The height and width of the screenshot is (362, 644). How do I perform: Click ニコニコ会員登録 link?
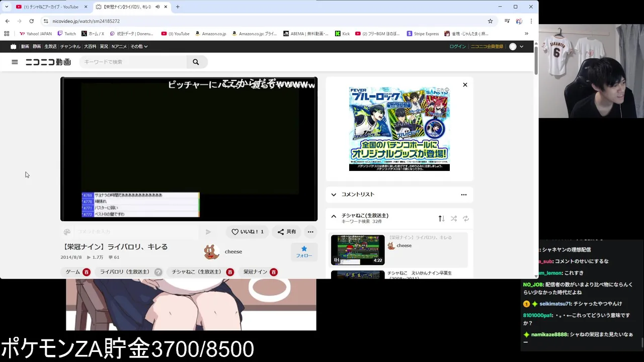(487, 46)
